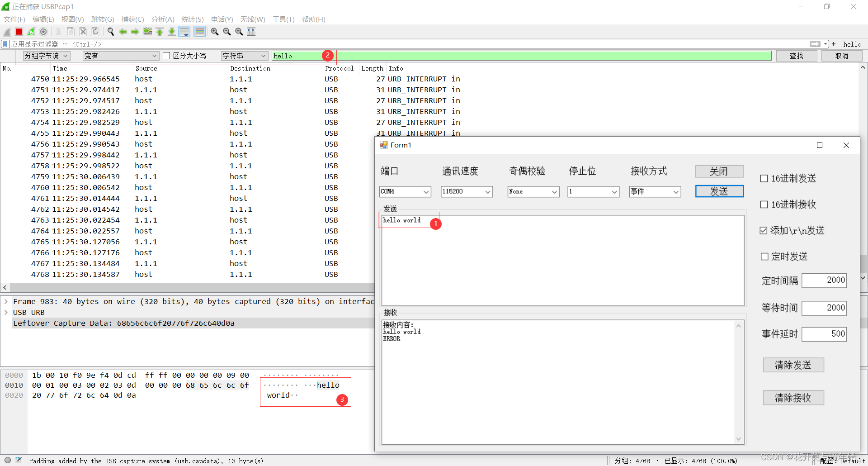The image size is (868, 466).
Task: Stop the running USB capture
Action: coord(19,31)
